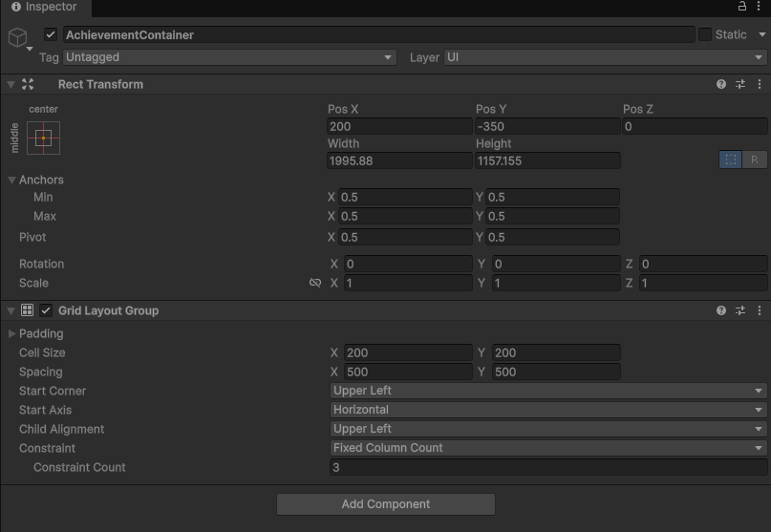This screenshot has height=532, width=771.
Task: Click the Constraint Count label
Action: click(x=79, y=467)
